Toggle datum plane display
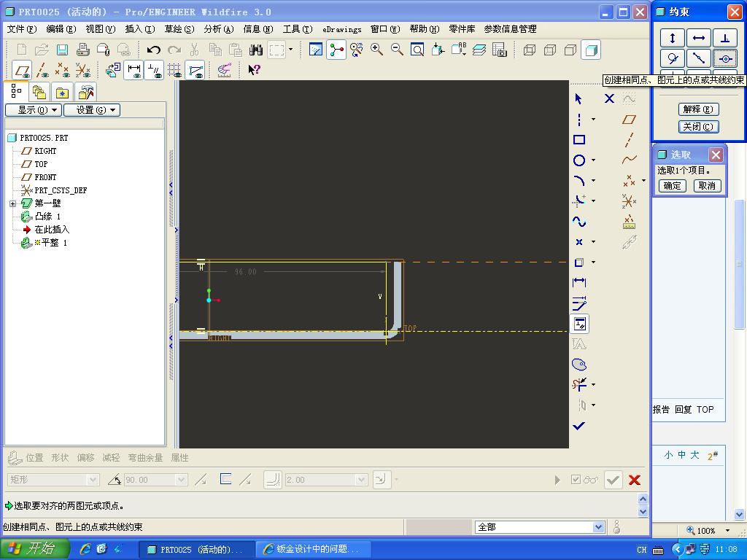The width and height of the screenshot is (747, 560). [22, 70]
